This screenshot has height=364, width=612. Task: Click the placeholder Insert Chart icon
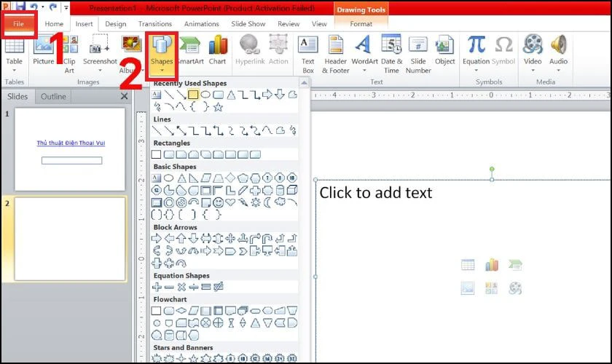pyautogui.click(x=491, y=265)
